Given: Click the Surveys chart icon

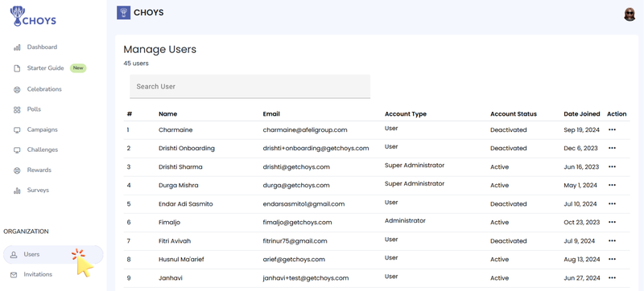Looking at the screenshot, I should 17,191.
